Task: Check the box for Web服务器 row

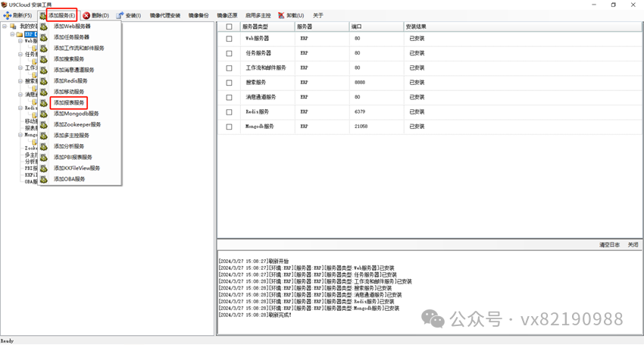Action: (x=229, y=38)
